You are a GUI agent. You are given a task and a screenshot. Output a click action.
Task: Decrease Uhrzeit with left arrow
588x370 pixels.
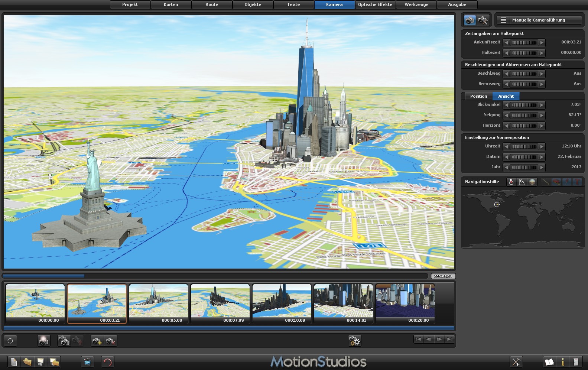pyautogui.click(x=506, y=146)
